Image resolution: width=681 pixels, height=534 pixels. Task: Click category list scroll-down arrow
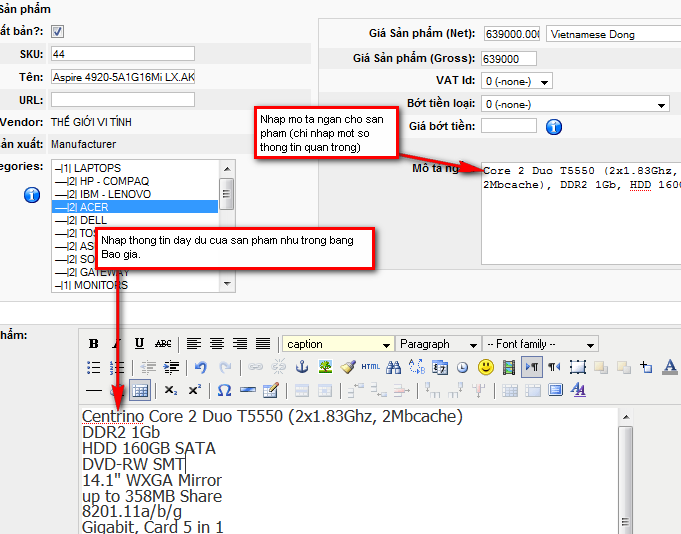227,284
